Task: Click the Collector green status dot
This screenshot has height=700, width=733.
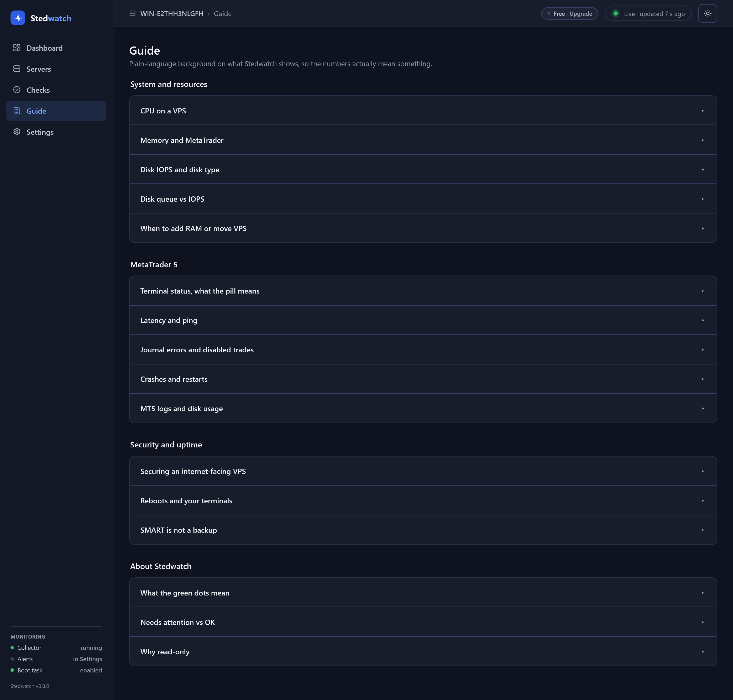Action: click(x=12, y=648)
